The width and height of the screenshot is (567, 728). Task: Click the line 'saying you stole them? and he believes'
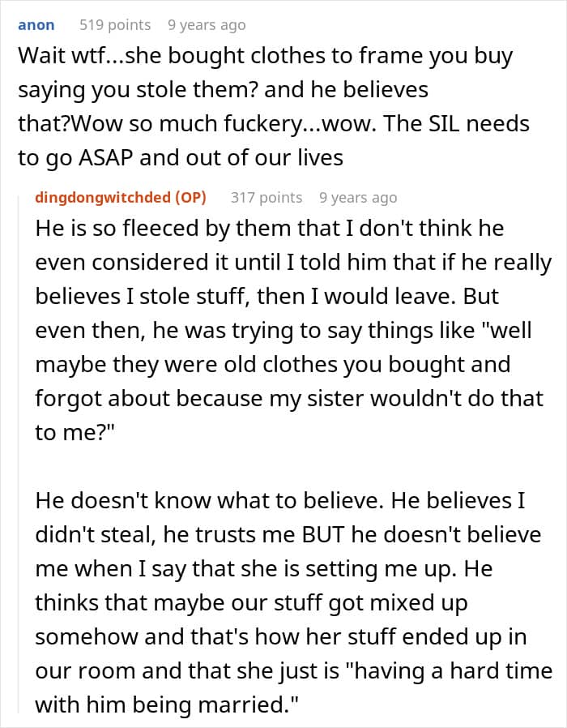(223, 90)
